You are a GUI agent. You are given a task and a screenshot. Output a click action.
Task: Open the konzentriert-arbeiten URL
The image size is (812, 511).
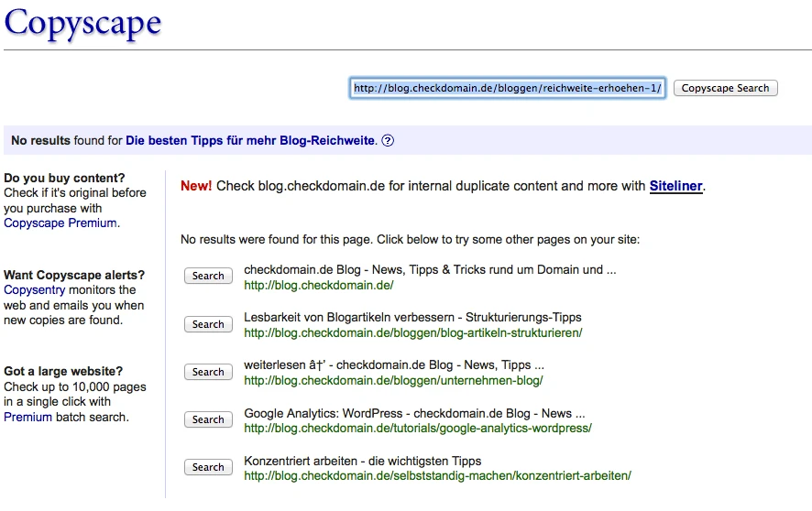[437, 476]
